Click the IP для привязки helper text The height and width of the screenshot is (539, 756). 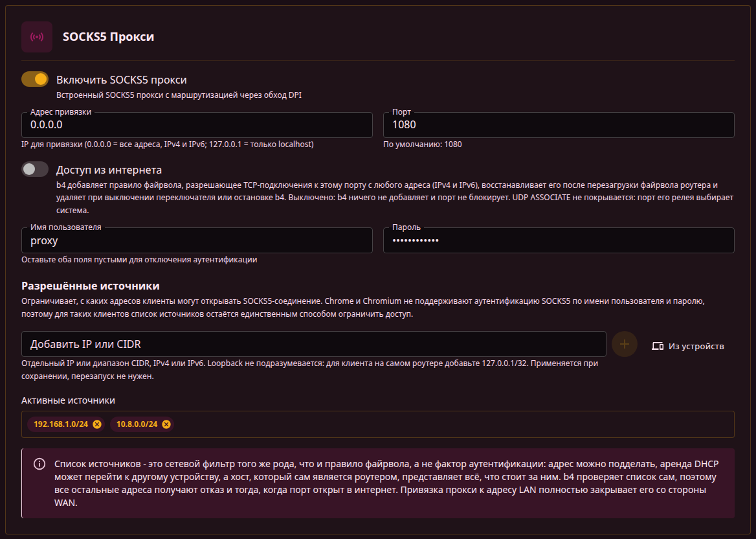click(x=168, y=144)
